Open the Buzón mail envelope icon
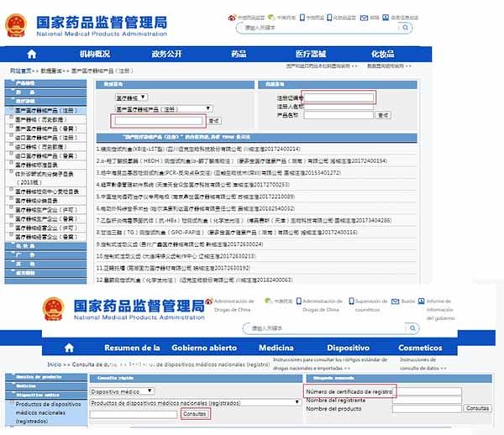The image size is (504, 435). point(395,301)
